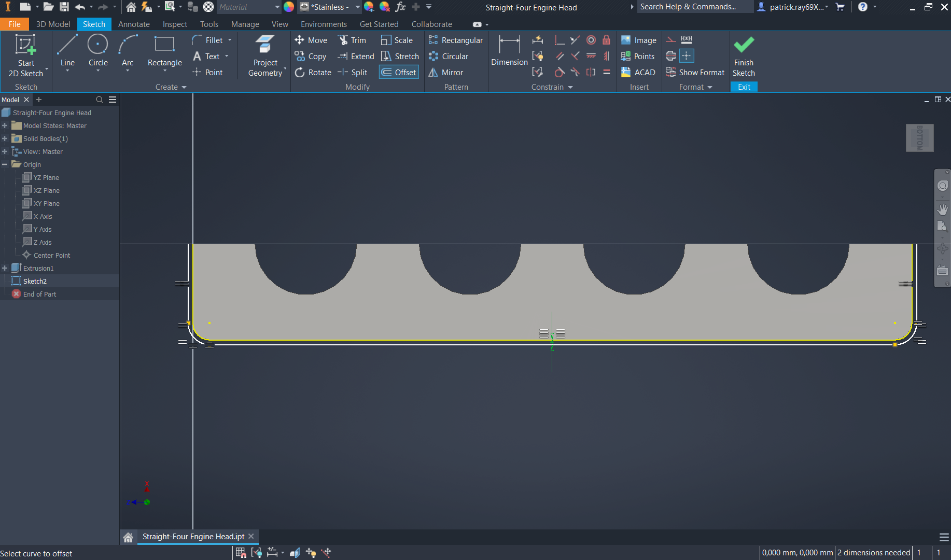
Task: Expand the Extrusion1 tree node
Action: (5, 268)
